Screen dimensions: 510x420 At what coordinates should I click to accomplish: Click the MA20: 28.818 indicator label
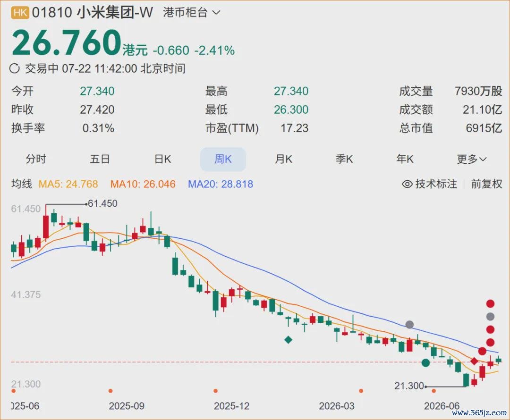click(221, 184)
